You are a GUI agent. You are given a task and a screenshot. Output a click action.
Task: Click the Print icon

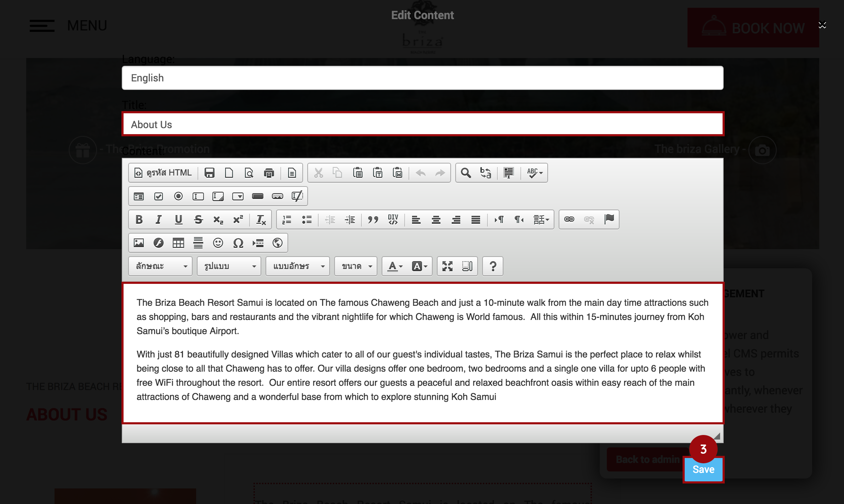tap(269, 173)
